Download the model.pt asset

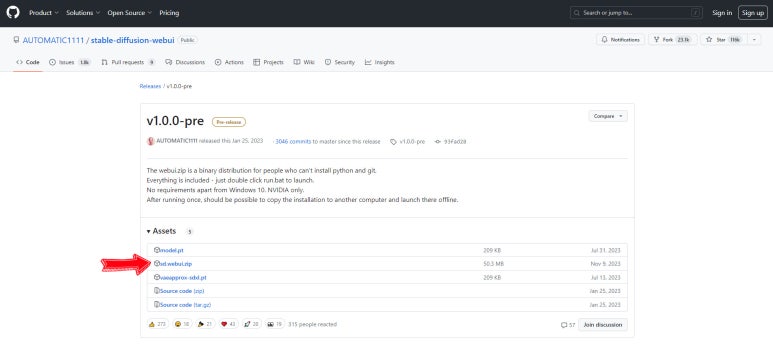[172, 251]
